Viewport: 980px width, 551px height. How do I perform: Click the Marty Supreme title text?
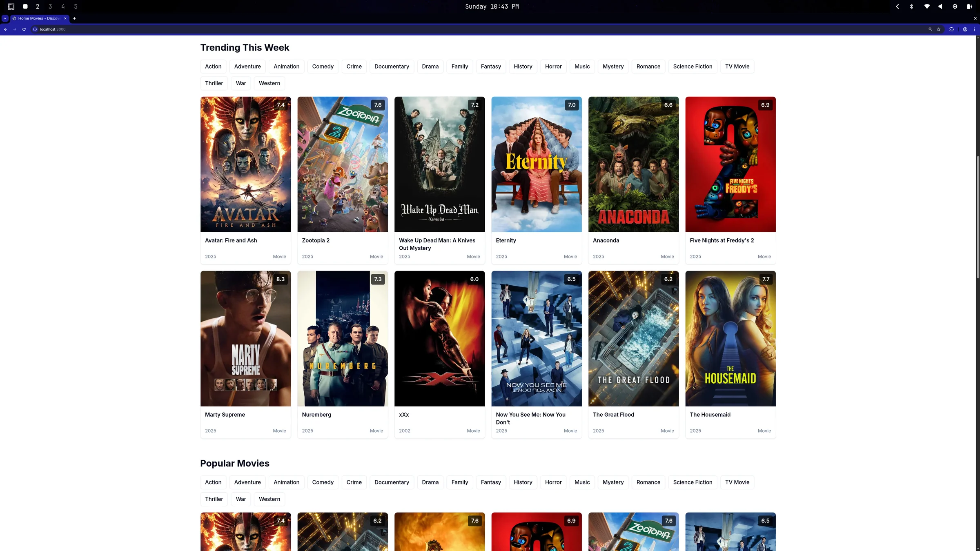(225, 415)
